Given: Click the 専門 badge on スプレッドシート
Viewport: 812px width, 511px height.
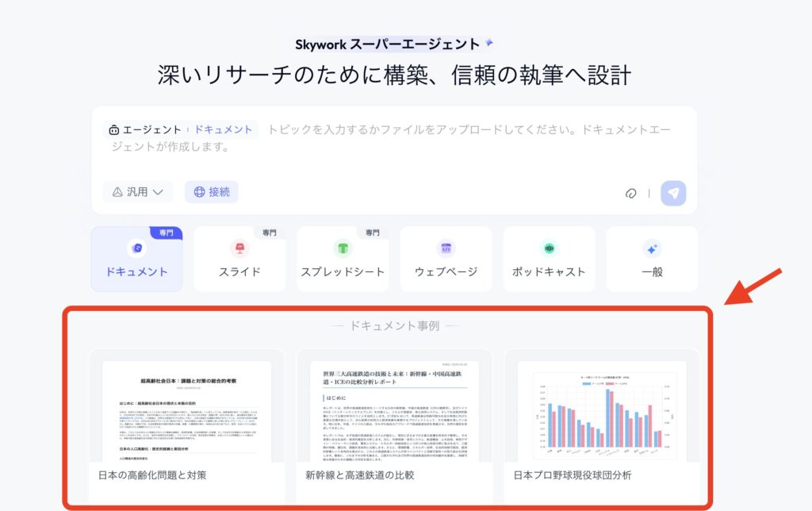Looking at the screenshot, I should [373, 232].
